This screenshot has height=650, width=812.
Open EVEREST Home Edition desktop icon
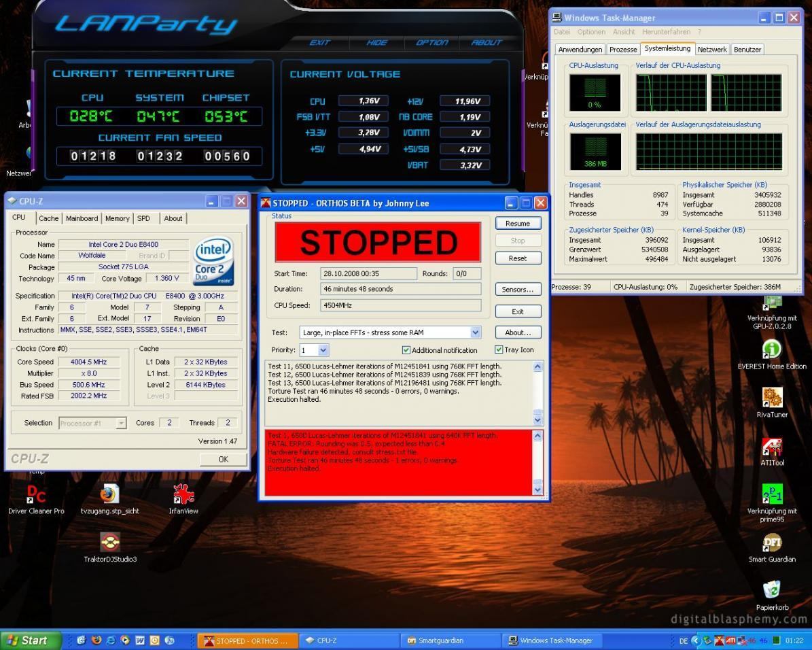[772, 354]
